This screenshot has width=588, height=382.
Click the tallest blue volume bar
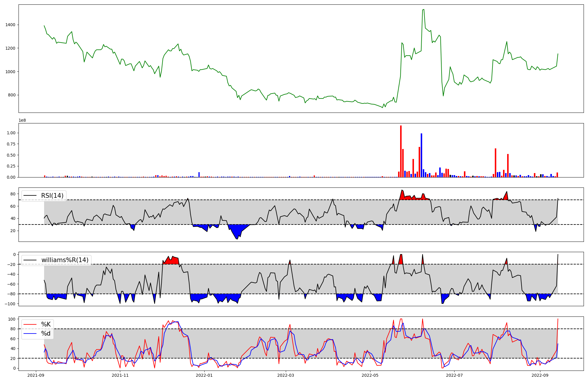point(421,155)
